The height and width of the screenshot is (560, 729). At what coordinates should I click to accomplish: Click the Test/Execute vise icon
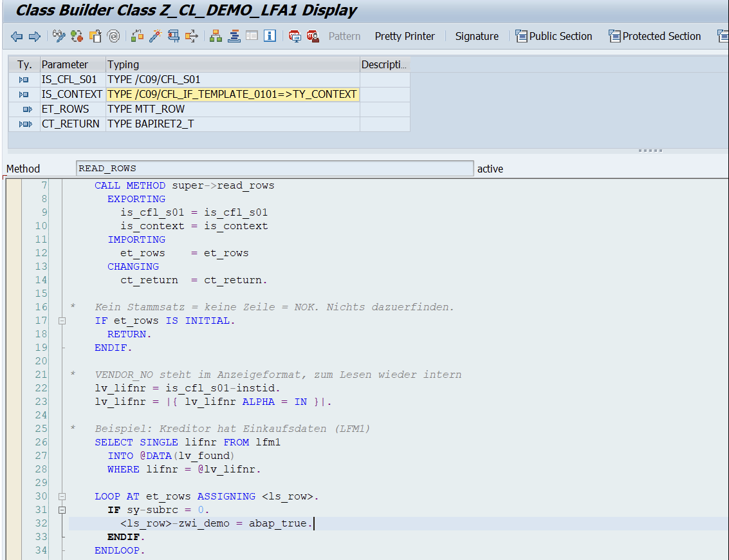coord(174,36)
